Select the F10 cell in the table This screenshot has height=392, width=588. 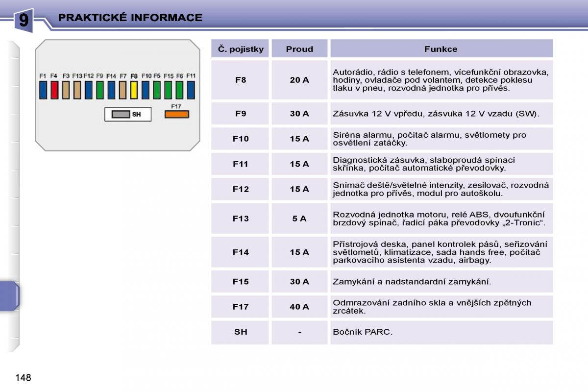240,139
